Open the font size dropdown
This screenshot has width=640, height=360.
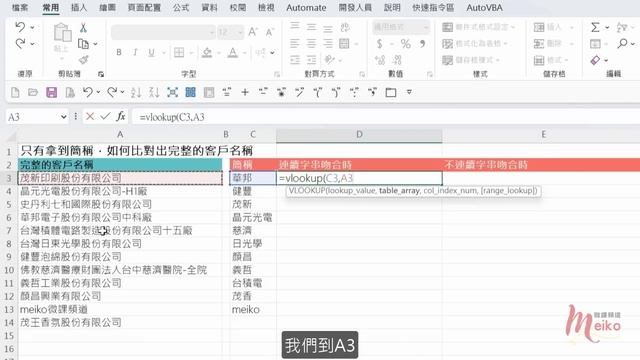(240, 32)
